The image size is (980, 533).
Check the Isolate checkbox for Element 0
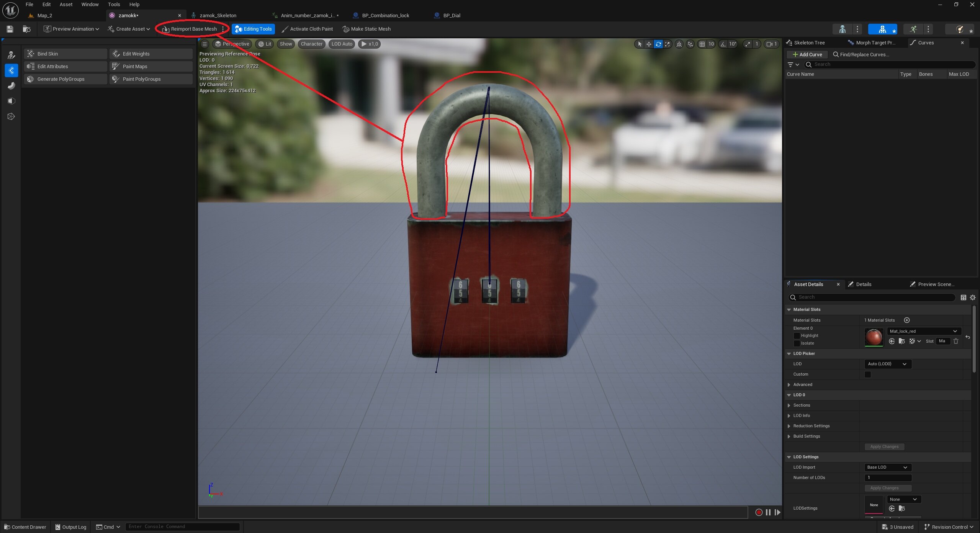pyautogui.click(x=797, y=343)
